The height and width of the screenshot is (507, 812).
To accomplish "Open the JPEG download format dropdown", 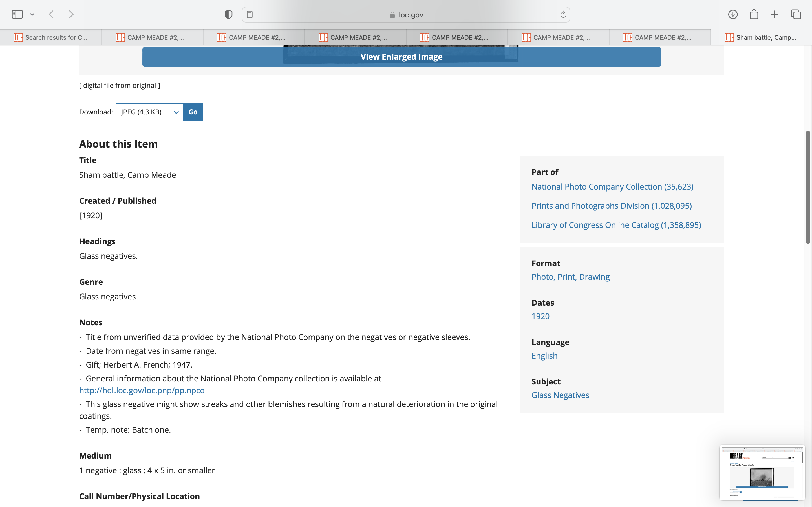I will pyautogui.click(x=150, y=112).
